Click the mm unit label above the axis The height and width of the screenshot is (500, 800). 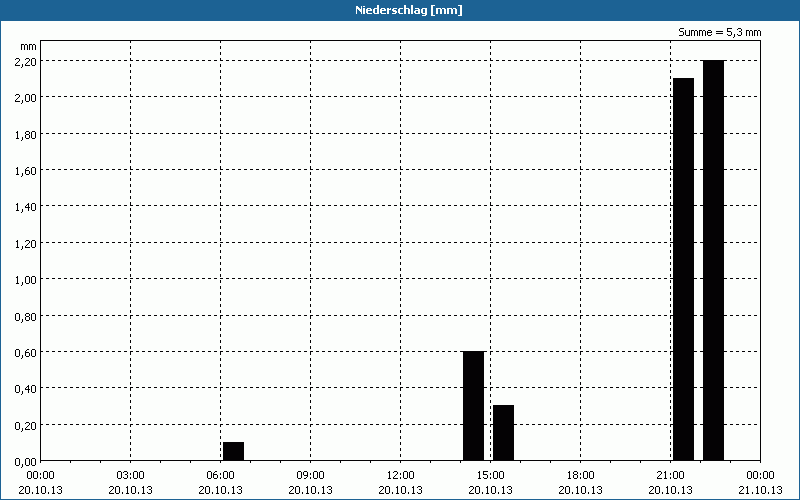point(29,46)
